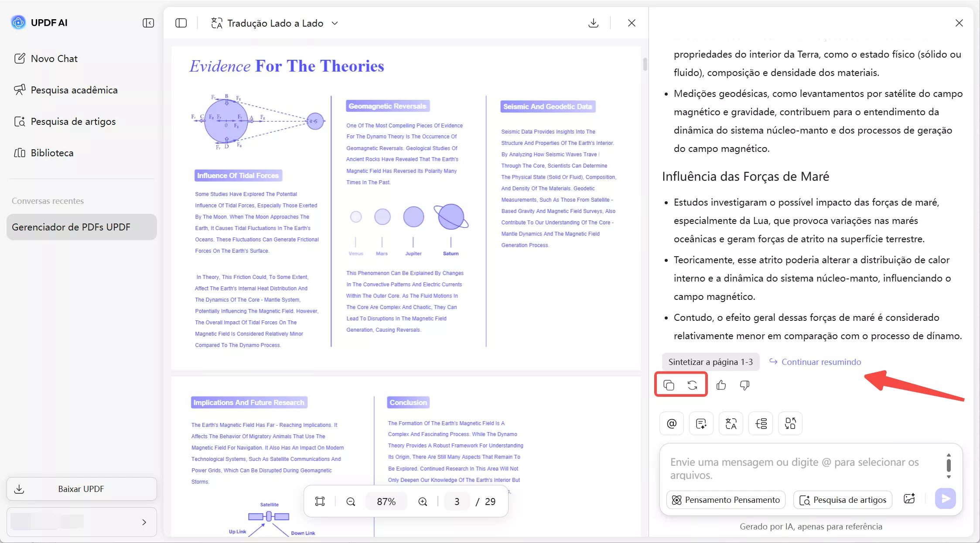Open Biblioteca in sidebar
This screenshot has width=980, height=543.
(52, 153)
